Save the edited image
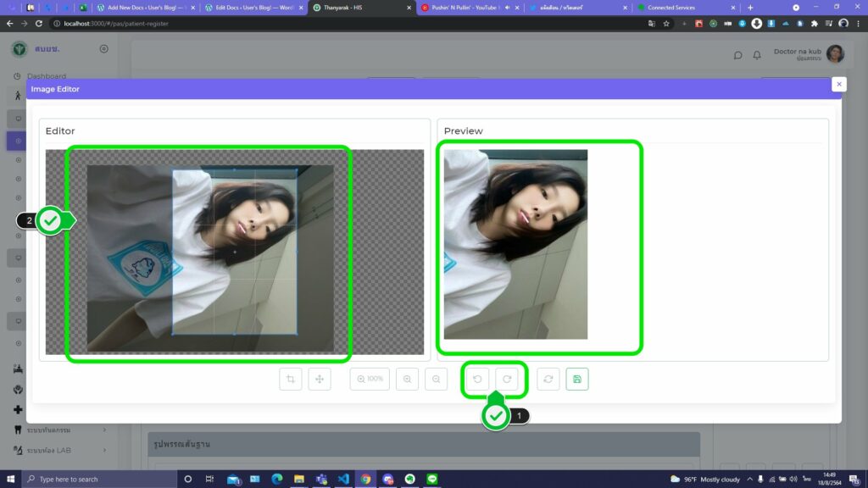868x488 pixels. 577,380
